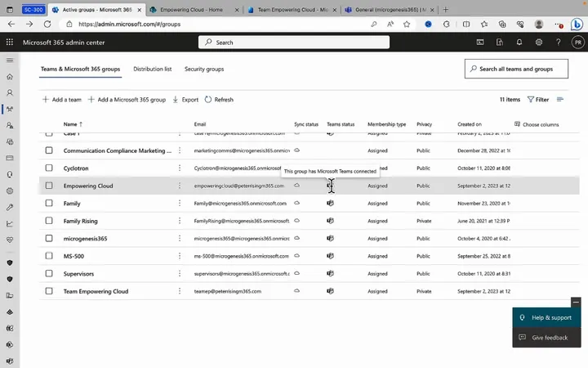Click Teams icon for Team Empowering Cloud row
The width and height of the screenshot is (588, 368).
coord(331,291)
